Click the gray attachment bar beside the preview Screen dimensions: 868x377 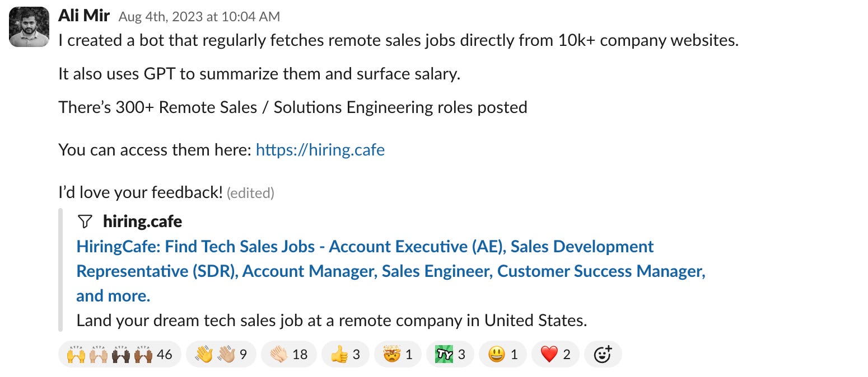[60, 270]
